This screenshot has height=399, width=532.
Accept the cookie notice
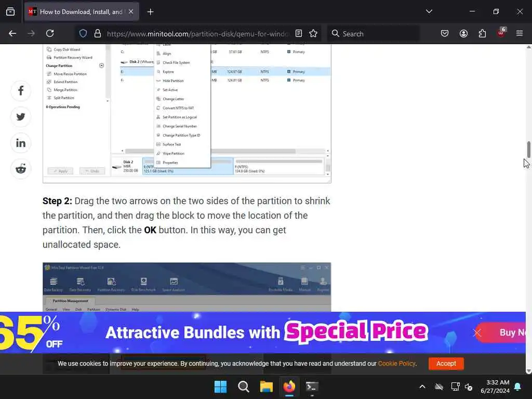(446, 363)
